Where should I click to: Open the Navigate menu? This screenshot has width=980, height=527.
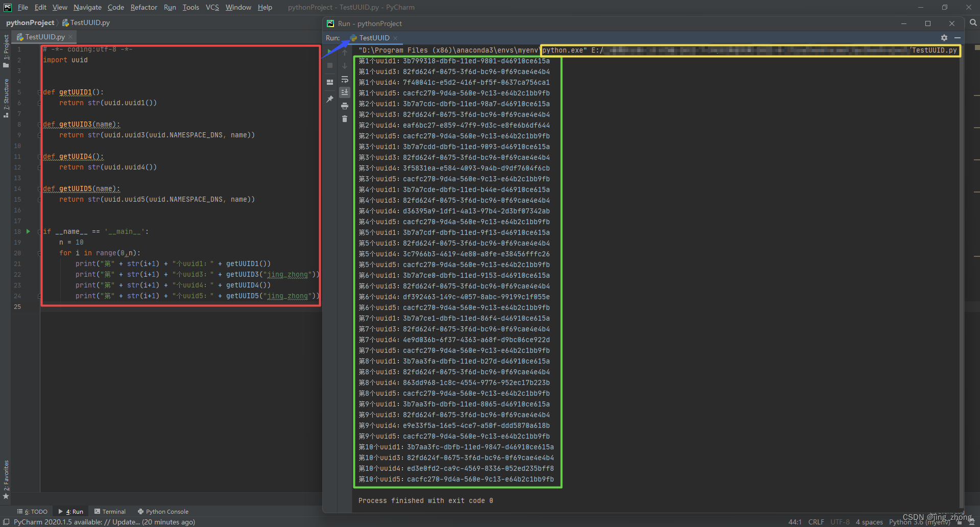point(87,7)
